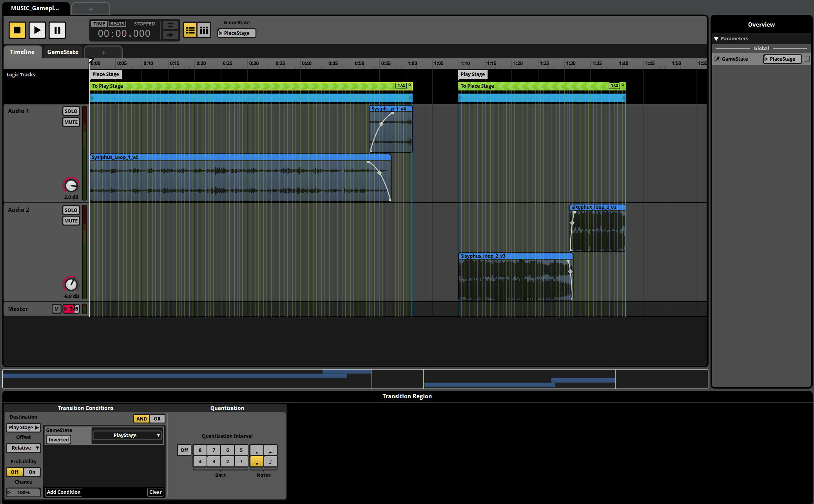This screenshot has width=814, height=504.
Task: Set condition logic to AND
Action: tap(141, 419)
